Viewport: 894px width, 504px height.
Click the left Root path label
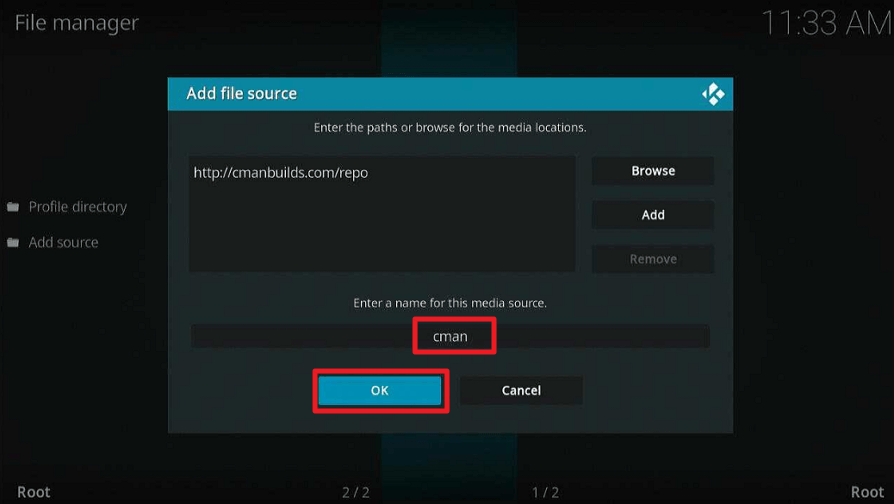(34, 492)
